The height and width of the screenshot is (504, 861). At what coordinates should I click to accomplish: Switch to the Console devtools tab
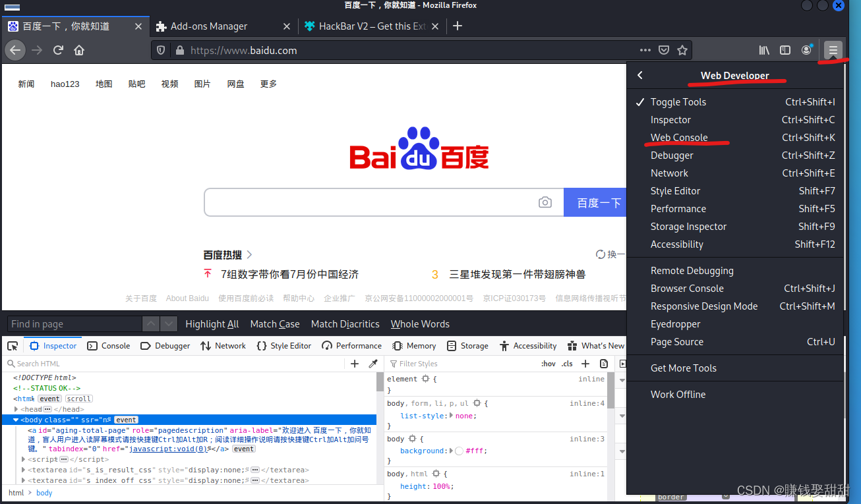coord(109,345)
